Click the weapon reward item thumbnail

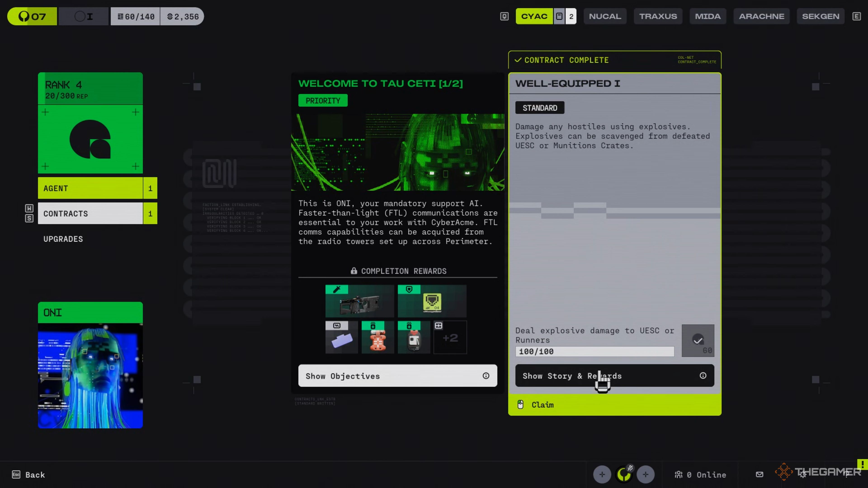(x=359, y=301)
